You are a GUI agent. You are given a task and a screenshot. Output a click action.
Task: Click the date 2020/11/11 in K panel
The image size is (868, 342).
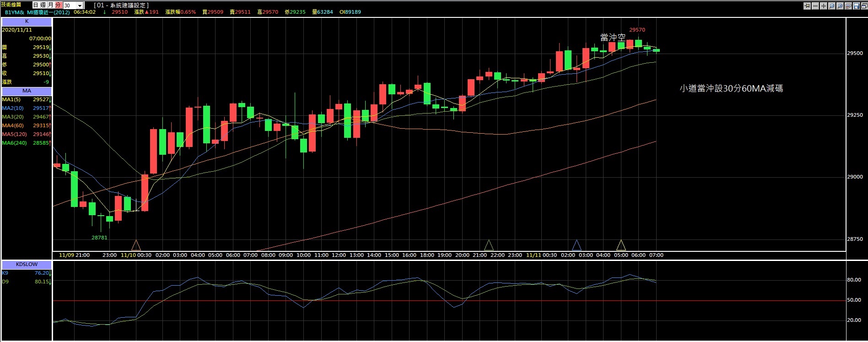(x=17, y=30)
